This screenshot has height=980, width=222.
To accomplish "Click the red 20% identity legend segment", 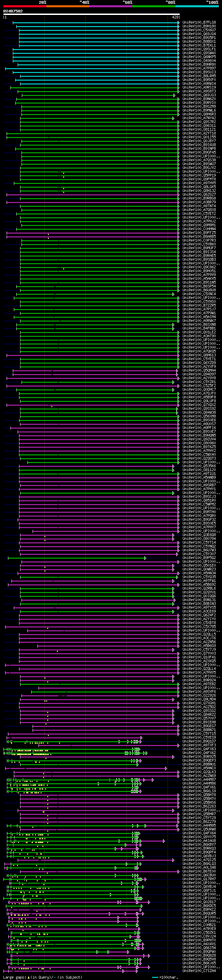I will [25, 6].
